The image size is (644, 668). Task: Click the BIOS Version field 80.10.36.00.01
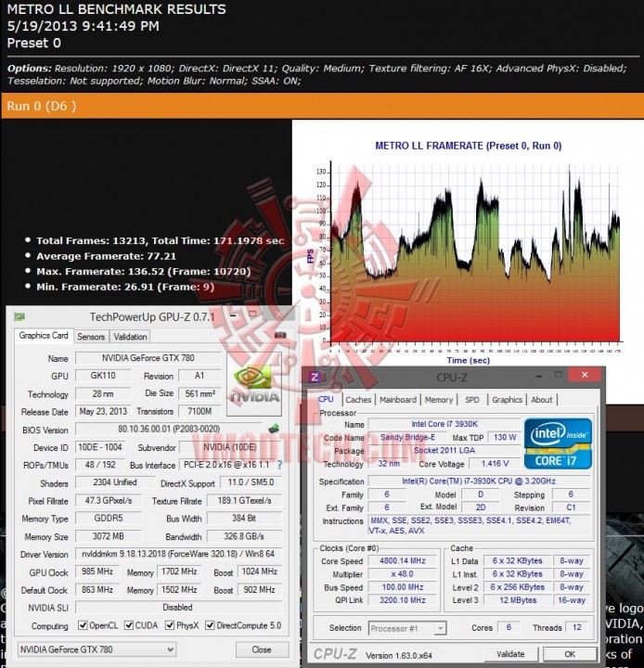click(169, 429)
